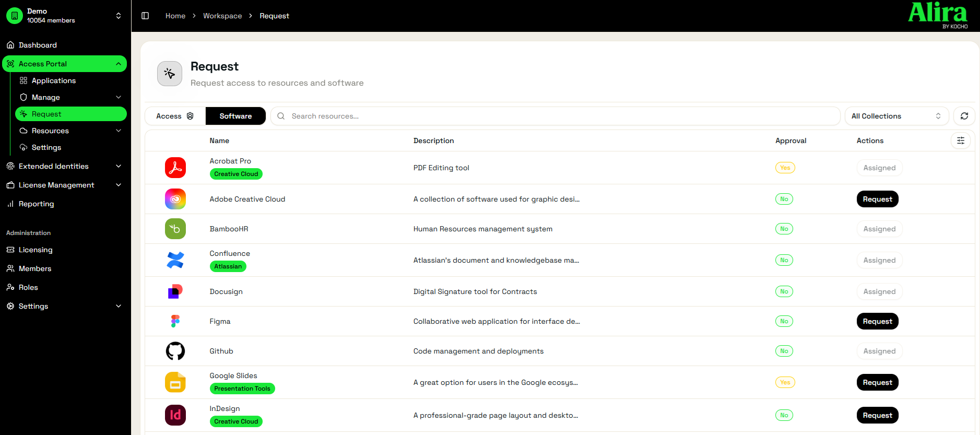
Task: Click Creative Cloud tag under InDesign
Action: pyautogui.click(x=236, y=421)
